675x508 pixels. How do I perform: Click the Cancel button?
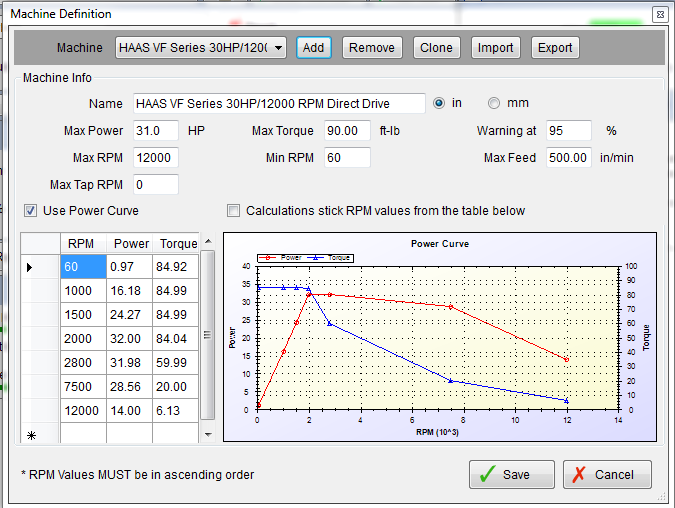tap(607, 474)
